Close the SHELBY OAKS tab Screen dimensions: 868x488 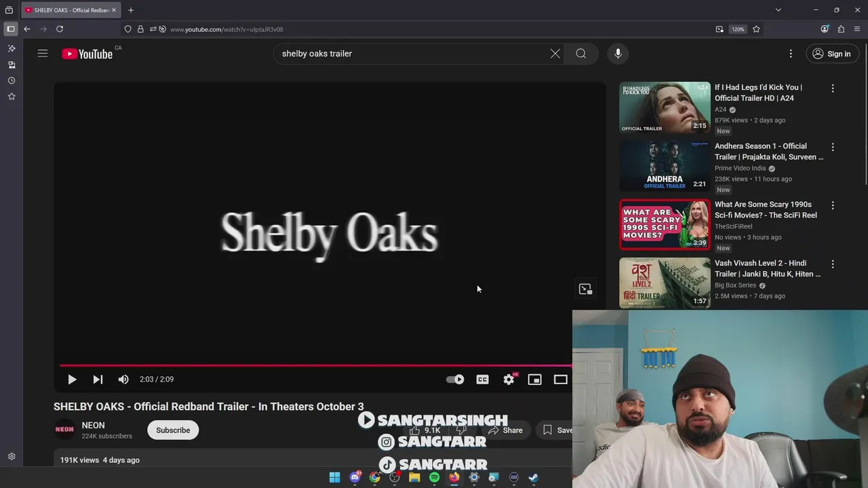click(x=114, y=10)
